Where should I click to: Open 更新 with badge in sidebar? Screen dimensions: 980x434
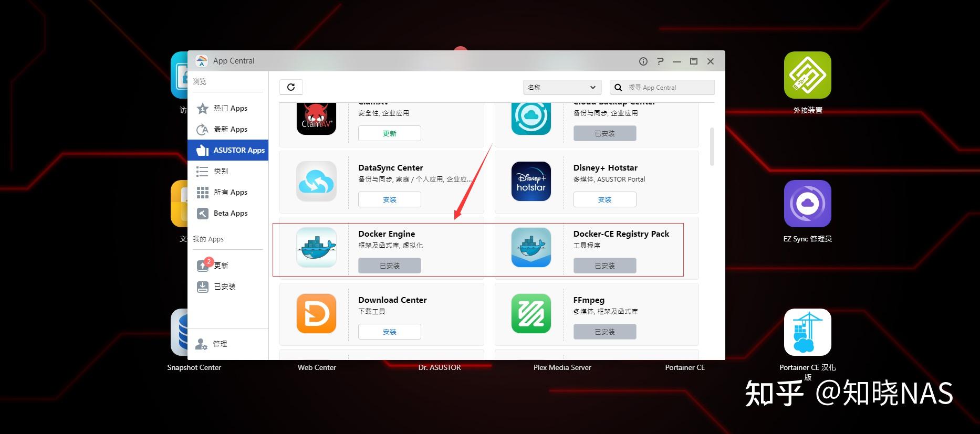228,266
